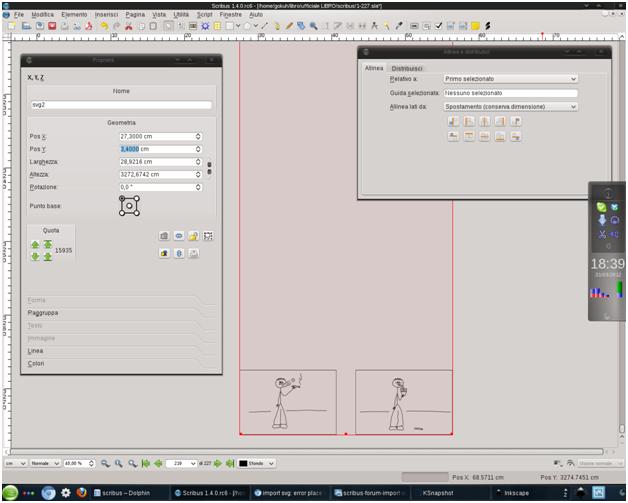Open the shape tool dropdown arrow
The image size is (628, 503).
238,26
